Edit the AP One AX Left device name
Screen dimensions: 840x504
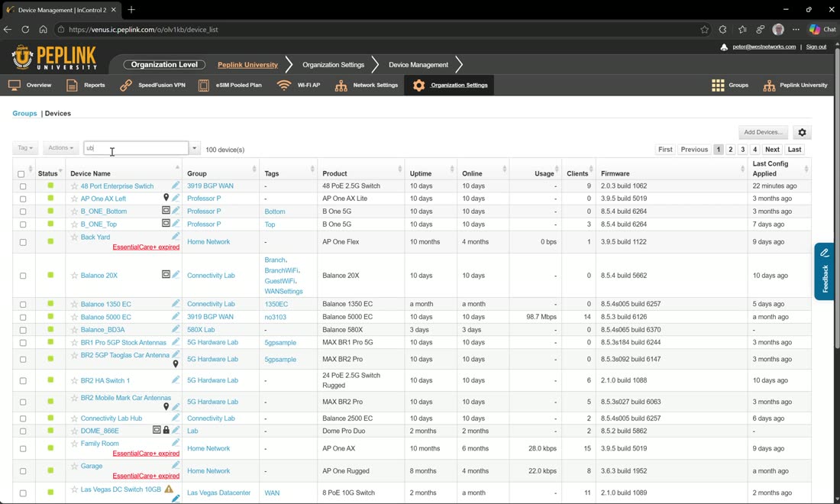point(176,198)
